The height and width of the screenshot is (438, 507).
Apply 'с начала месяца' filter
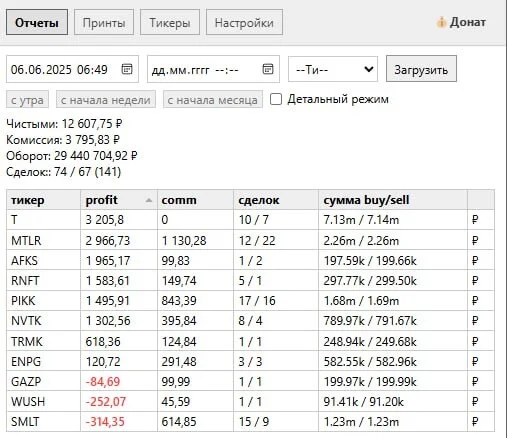[x=213, y=99]
